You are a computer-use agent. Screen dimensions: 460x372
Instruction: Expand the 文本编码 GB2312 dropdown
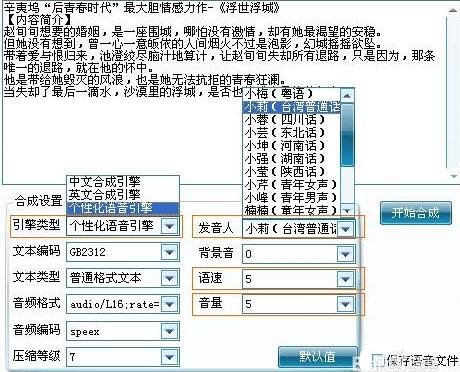click(169, 252)
